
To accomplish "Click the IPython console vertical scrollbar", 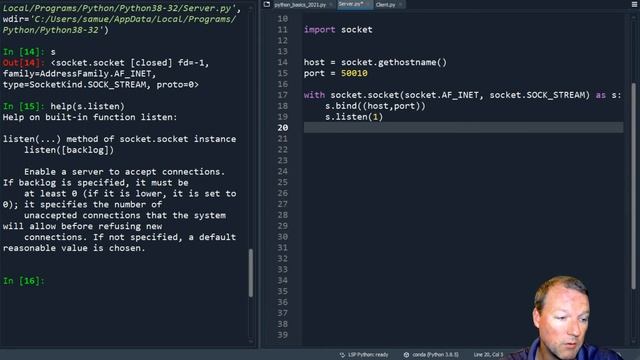I will tap(251, 273).
